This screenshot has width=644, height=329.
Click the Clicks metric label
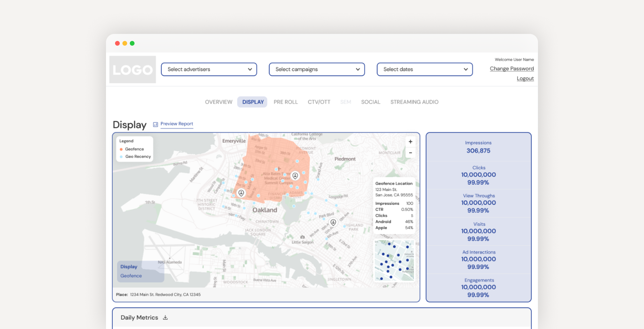(479, 168)
